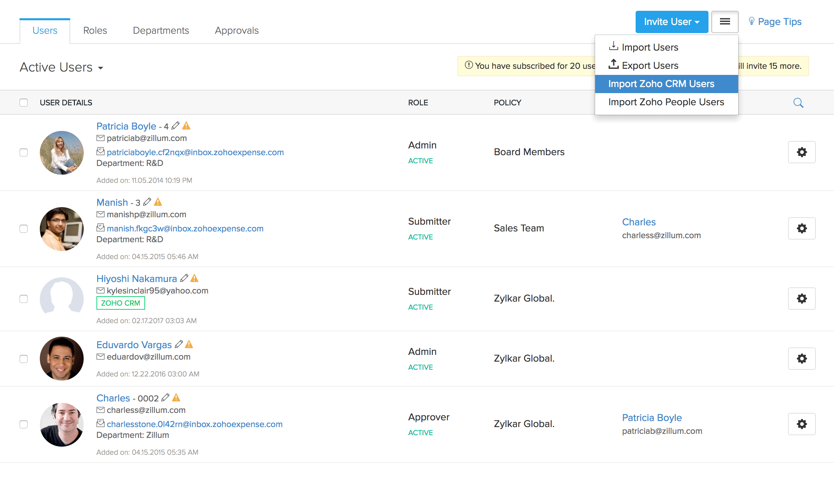This screenshot has height=504, width=834.
Task: Toggle the checkbox for Eduvardo Vargas row
Action: pos(24,358)
